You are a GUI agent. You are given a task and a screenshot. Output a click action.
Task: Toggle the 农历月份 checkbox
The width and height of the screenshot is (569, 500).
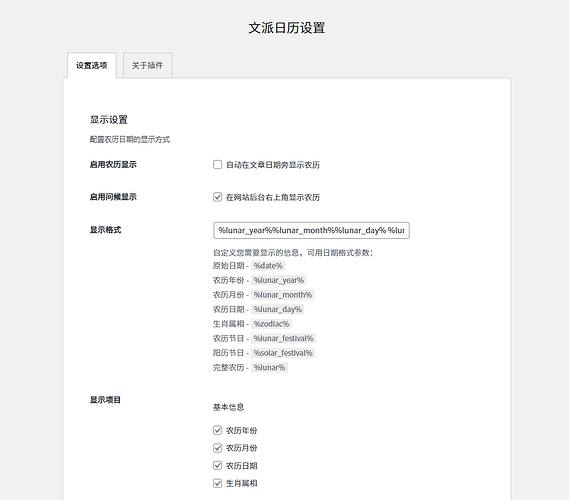[217, 448]
